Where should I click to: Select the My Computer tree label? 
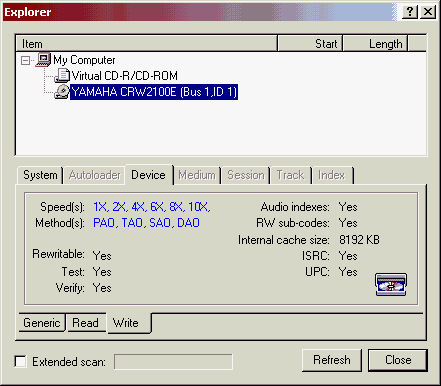point(84,60)
